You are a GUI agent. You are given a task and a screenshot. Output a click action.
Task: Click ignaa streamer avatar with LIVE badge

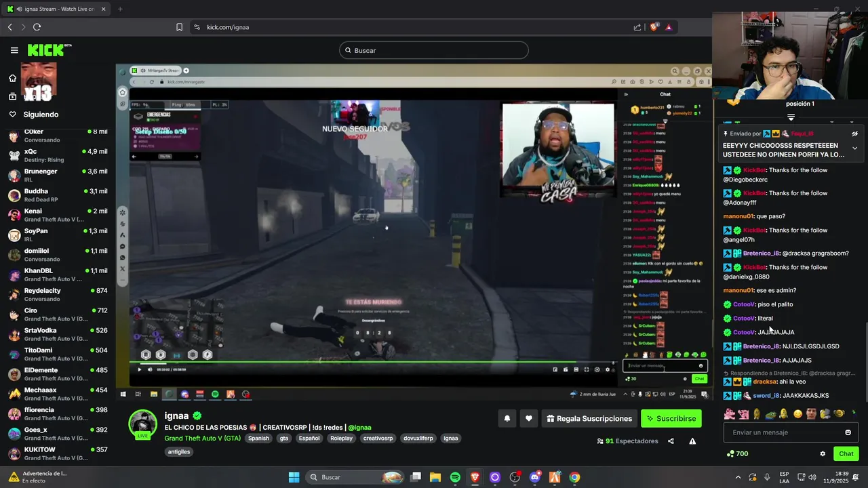coord(143,425)
